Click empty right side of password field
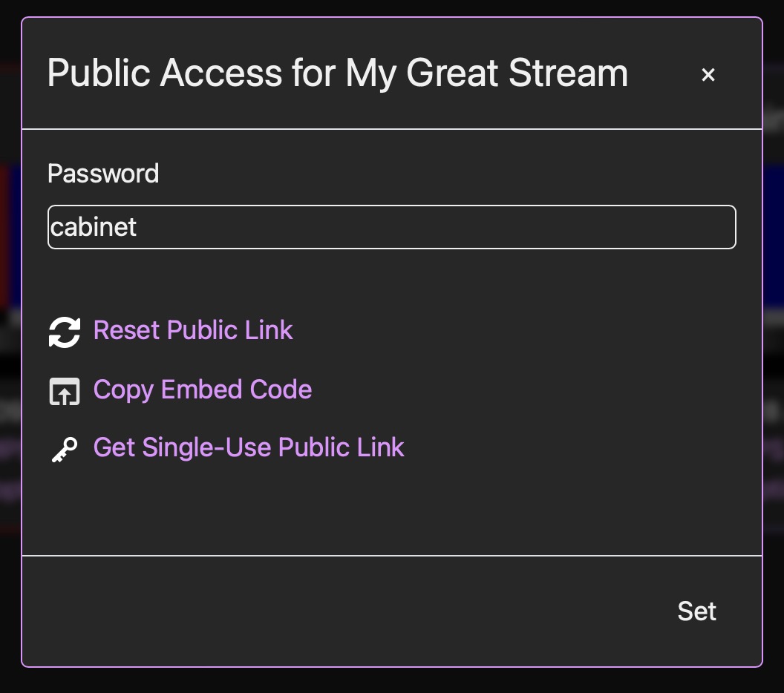 [x=594, y=227]
